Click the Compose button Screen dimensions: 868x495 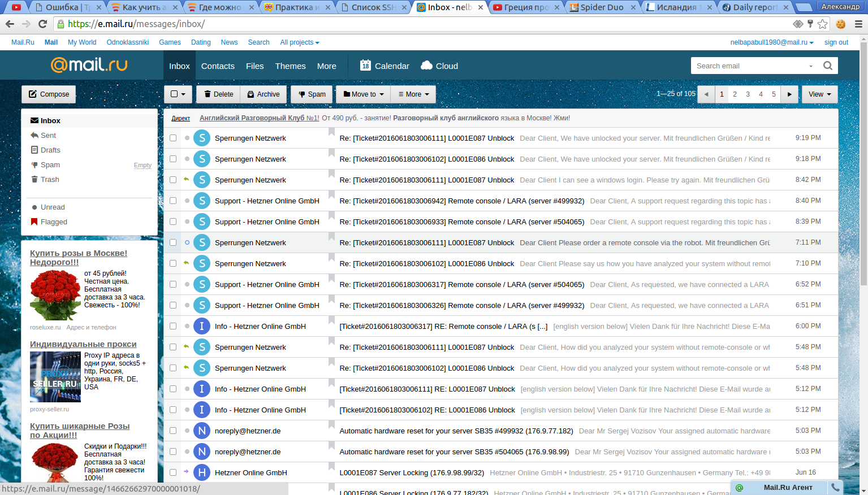point(49,94)
